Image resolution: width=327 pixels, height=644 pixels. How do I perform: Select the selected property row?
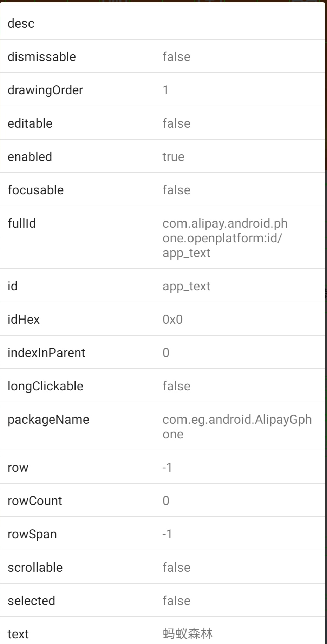tap(162, 601)
